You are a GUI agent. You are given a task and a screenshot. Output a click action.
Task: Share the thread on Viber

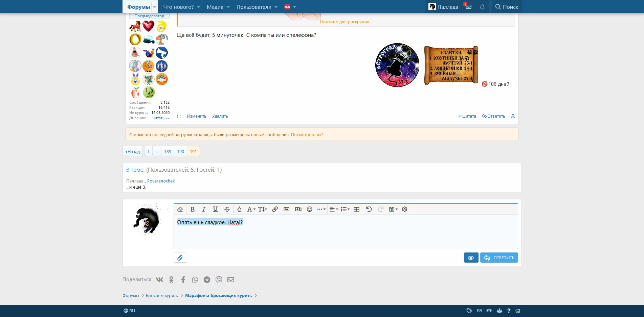[x=219, y=279]
